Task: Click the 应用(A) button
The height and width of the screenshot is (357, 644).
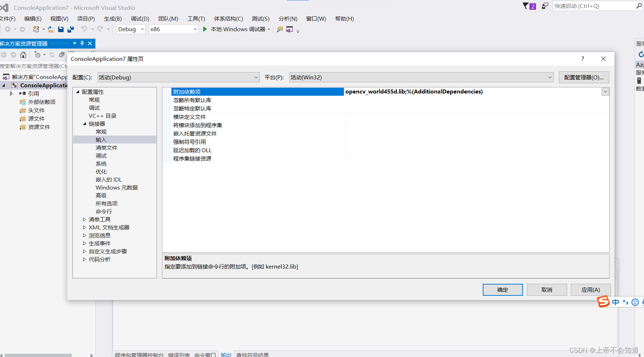Action: coord(591,290)
